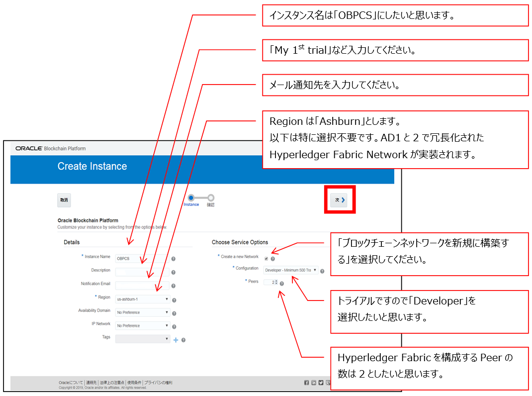This screenshot has height=396, width=532.
Task: Click the help icon beside Tags plus
Action: 183,340
